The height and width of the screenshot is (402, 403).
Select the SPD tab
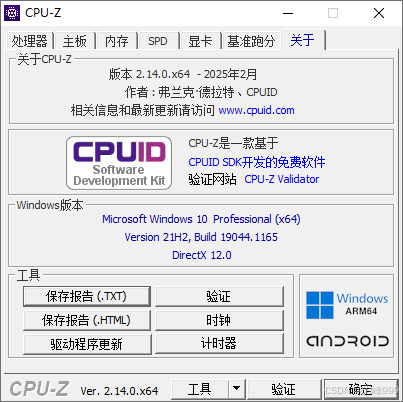pos(158,41)
